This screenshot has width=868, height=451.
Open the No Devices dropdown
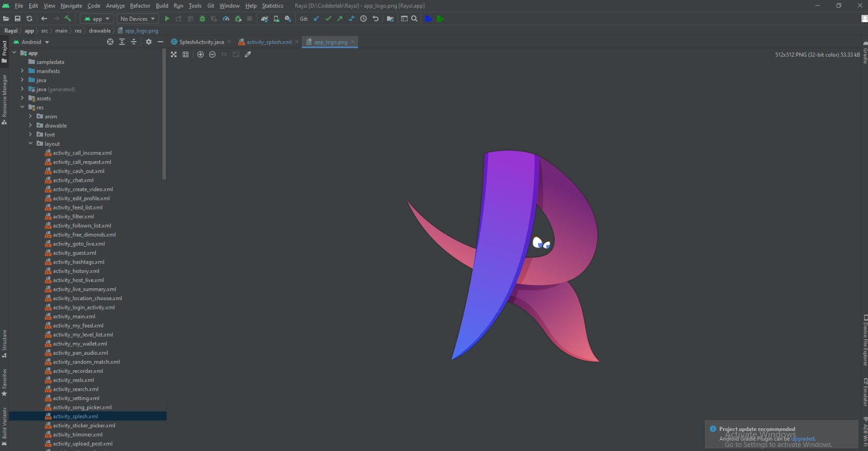(137, 19)
